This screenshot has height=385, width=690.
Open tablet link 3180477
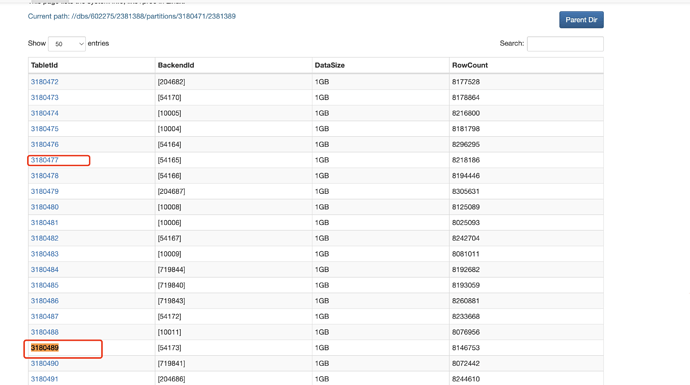pyautogui.click(x=44, y=160)
